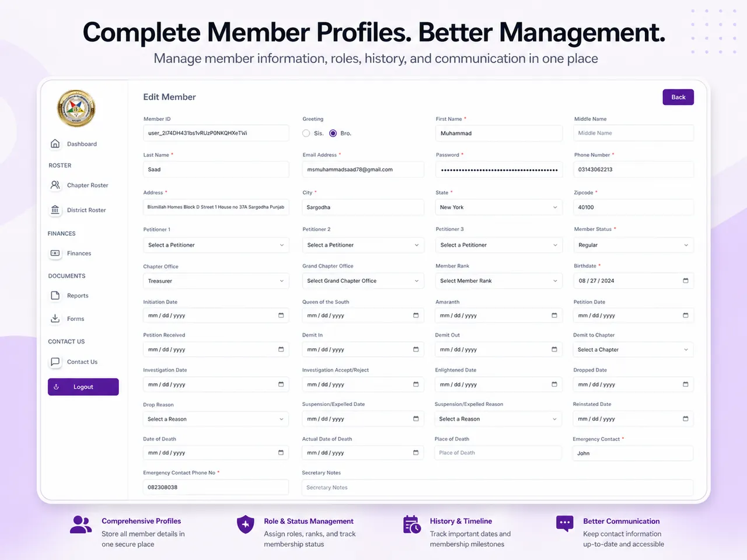
Task: Click the Contact Us chat icon
Action: (x=55, y=362)
